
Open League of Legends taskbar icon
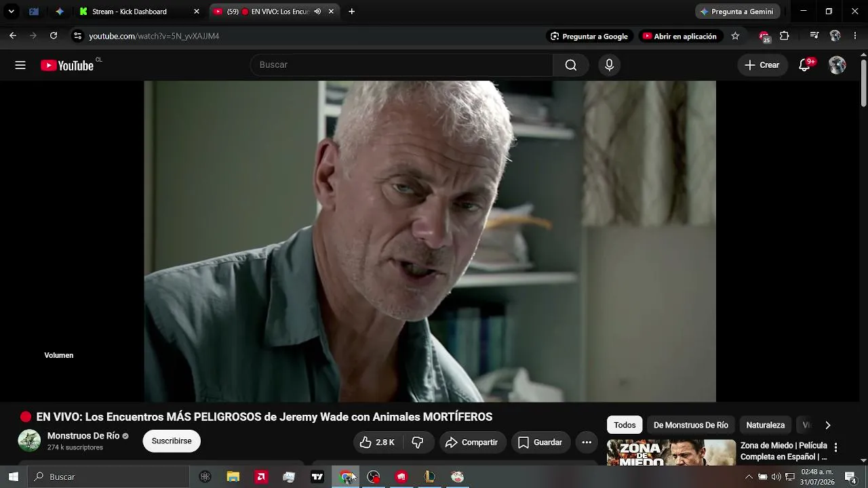(x=429, y=477)
